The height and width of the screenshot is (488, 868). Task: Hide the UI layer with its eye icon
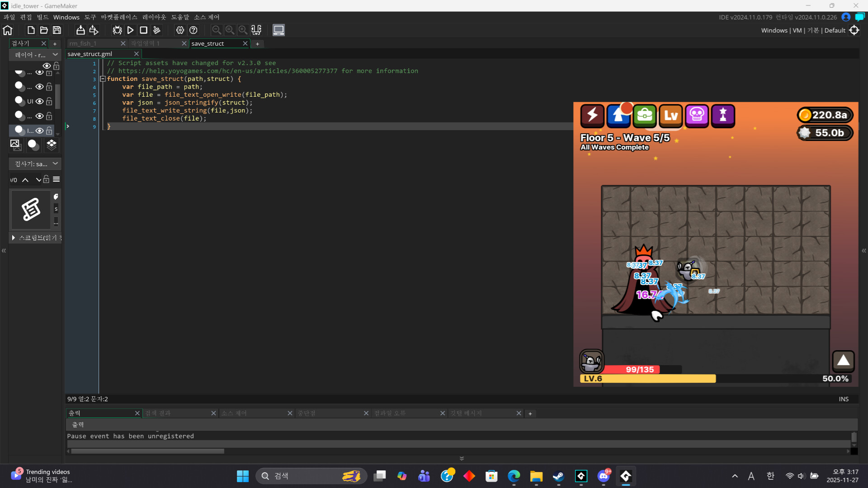39,101
